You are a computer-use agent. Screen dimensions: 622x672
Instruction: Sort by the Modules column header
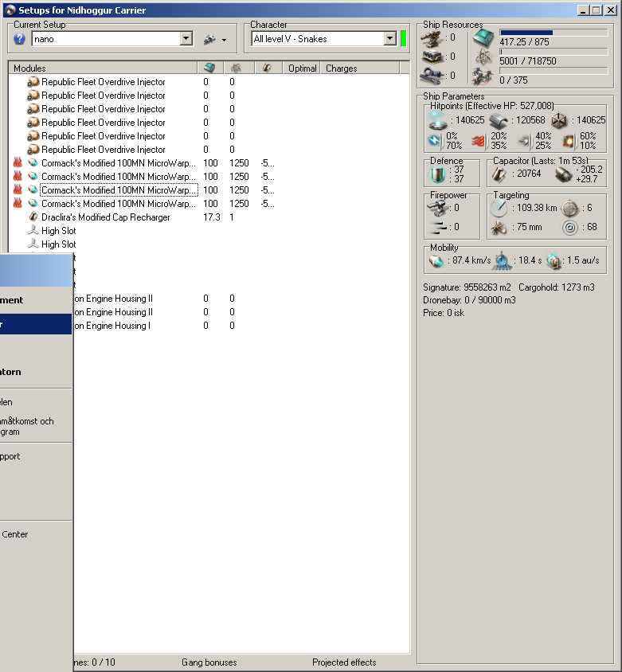click(103, 68)
